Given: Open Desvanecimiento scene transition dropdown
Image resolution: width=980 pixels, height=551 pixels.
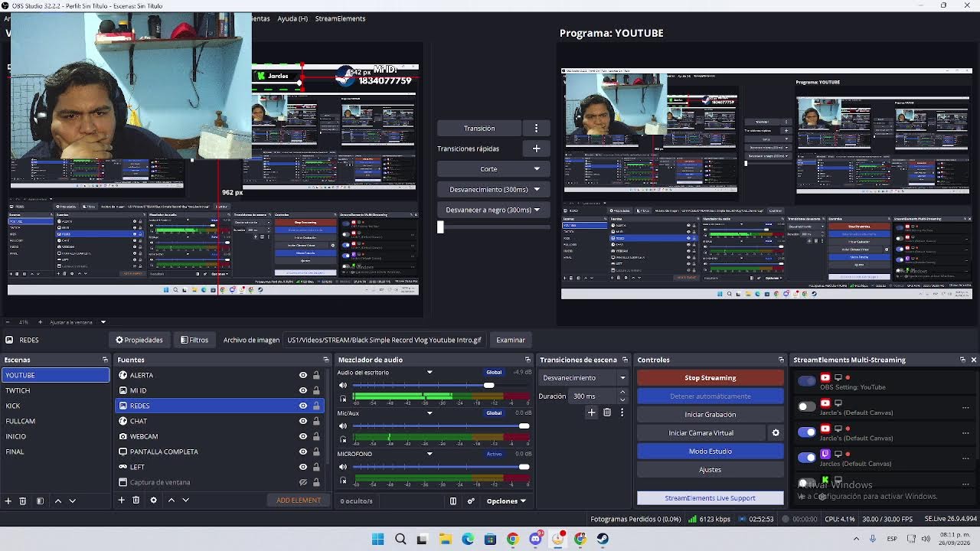Looking at the screenshot, I should [584, 377].
